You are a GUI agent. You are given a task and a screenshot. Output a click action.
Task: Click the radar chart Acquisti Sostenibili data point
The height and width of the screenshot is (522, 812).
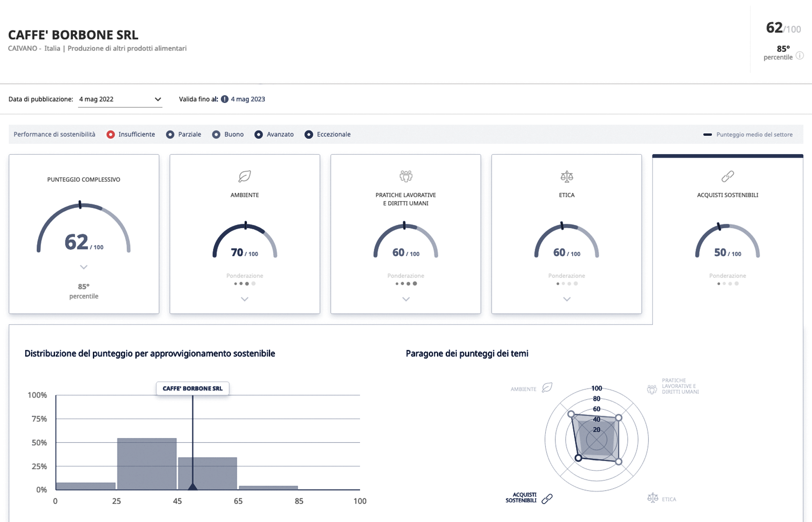(x=579, y=458)
